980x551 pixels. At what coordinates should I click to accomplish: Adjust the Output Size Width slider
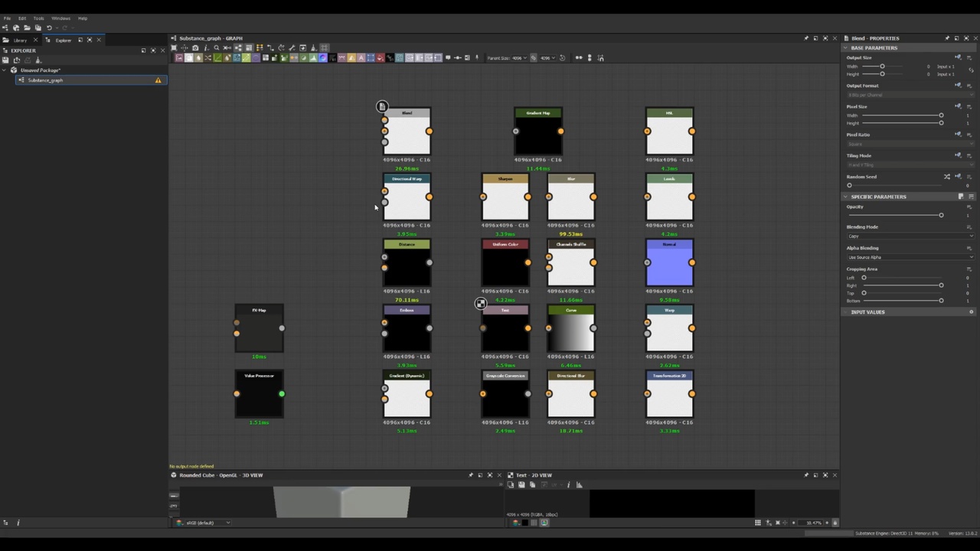coord(882,67)
